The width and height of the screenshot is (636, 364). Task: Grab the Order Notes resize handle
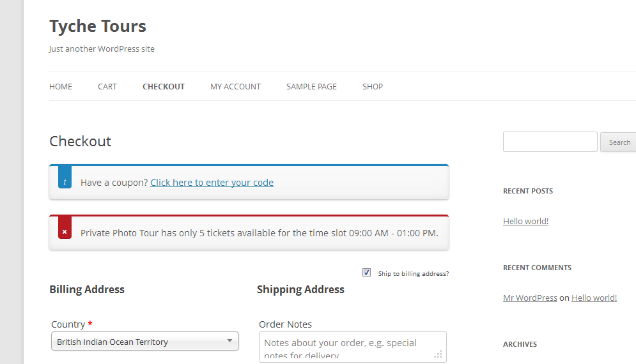(438, 354)
